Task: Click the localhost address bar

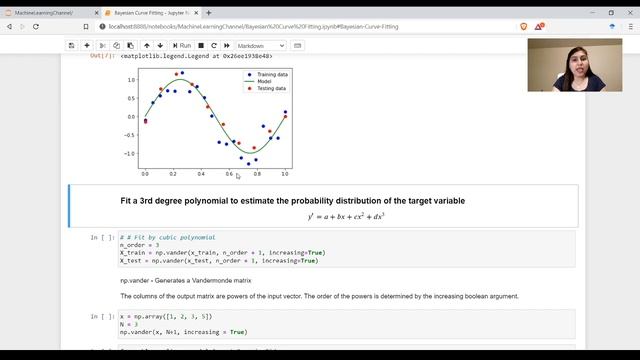Action: tap(253, 27)
